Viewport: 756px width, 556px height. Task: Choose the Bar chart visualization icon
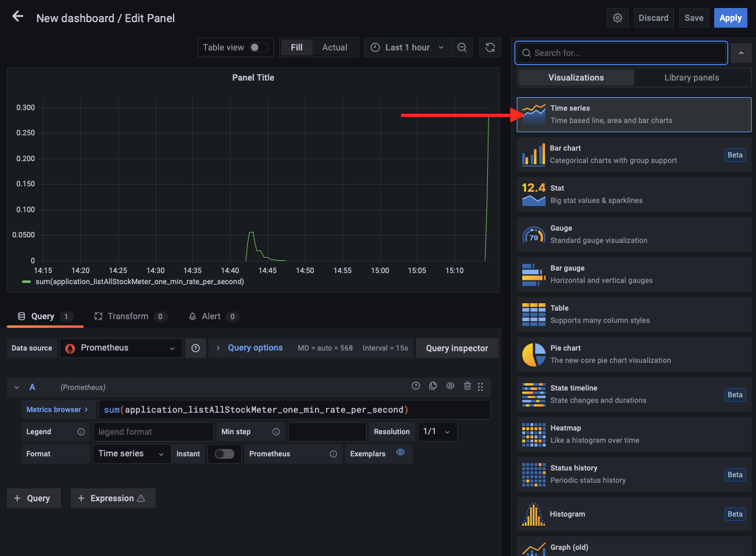point(534,154)
